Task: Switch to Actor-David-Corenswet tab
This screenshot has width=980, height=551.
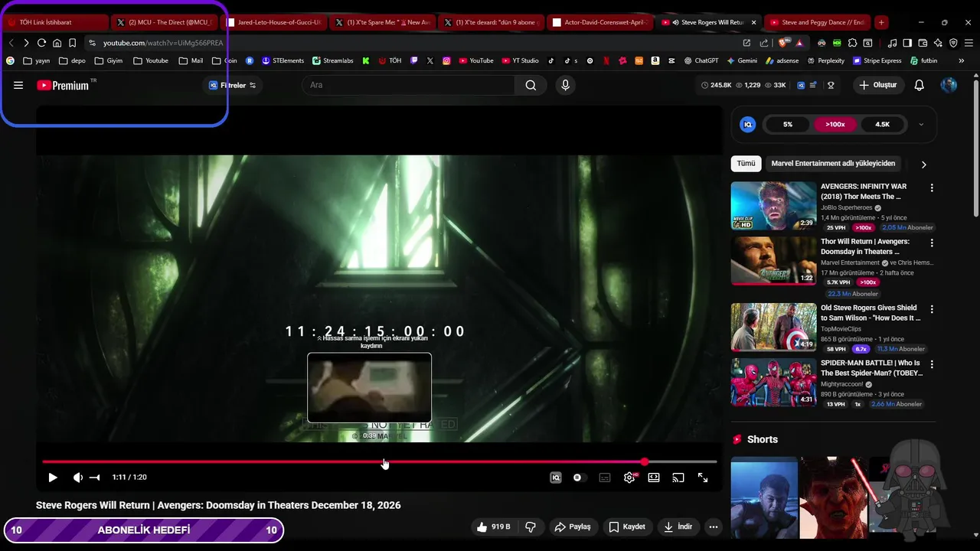Action: point(600,22)
